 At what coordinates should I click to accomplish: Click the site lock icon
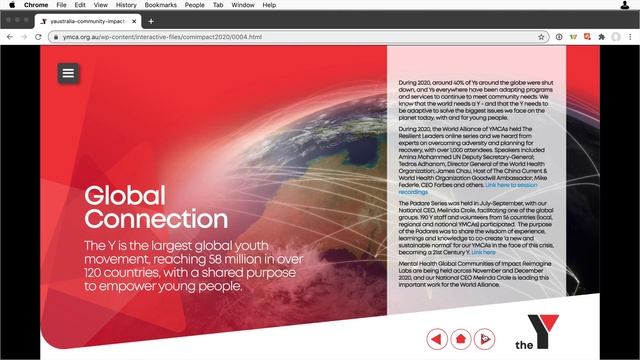tap(56, 37)
